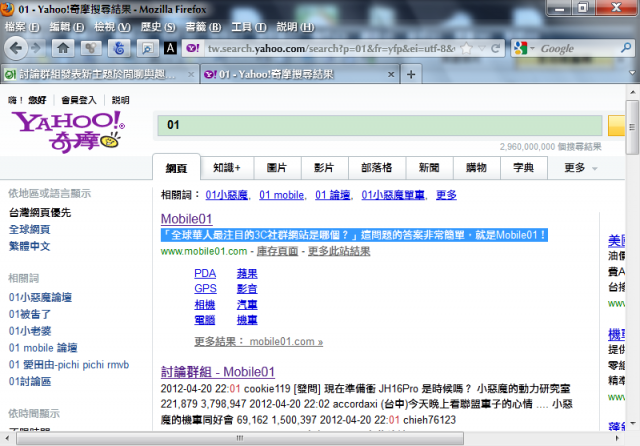Select the 影片 search tab
Viewport: 640px width, 446px height.
tap(324, 168)
